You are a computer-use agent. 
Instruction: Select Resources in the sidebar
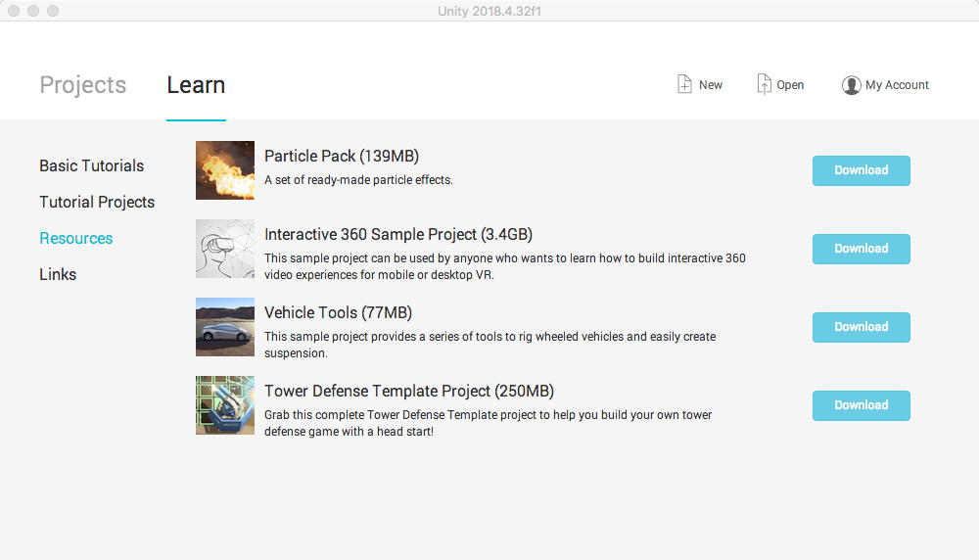pyautogui.click(x=75, y=238)
